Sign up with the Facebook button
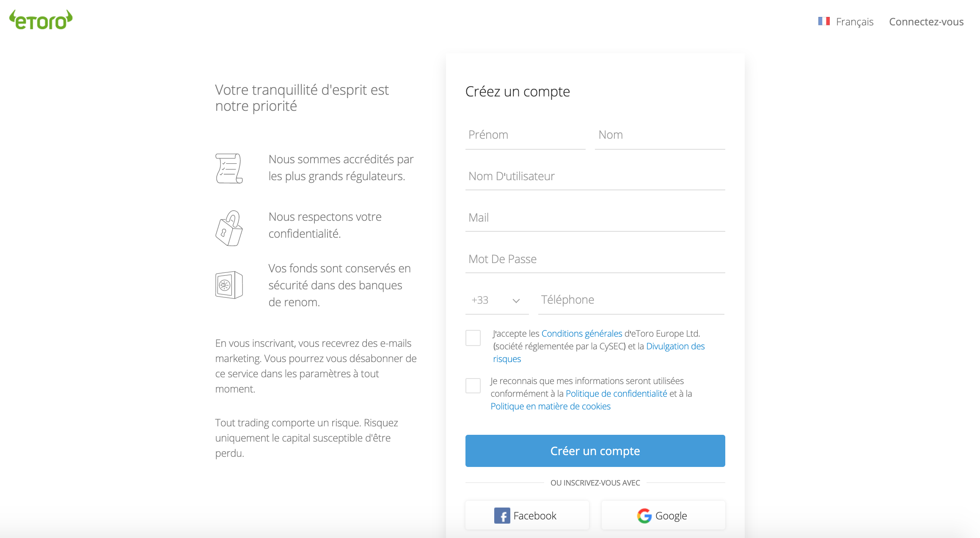Screen dimensions: 980x538 tap(527, 516)
